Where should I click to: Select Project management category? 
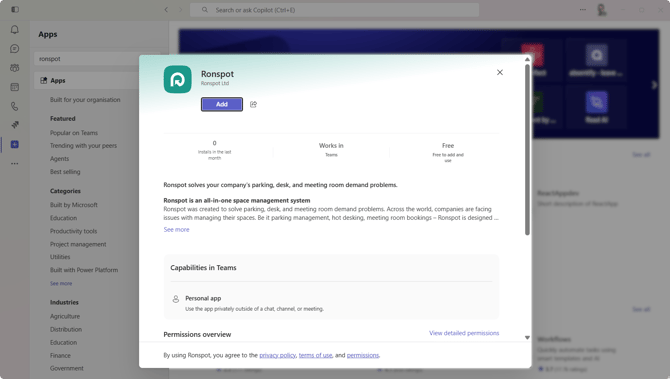point(78,244)
